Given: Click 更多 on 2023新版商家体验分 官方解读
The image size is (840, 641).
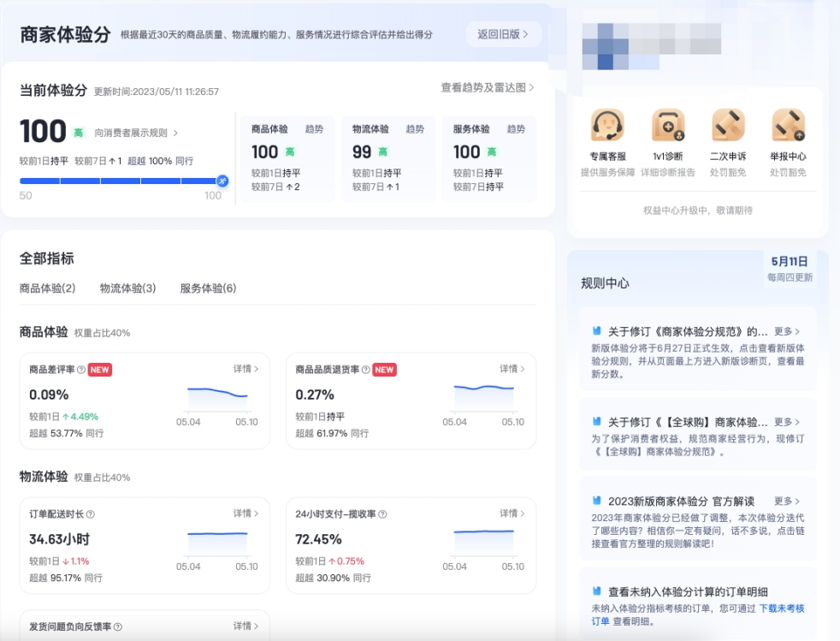Looking at the screenshot, I should (787, 502).
